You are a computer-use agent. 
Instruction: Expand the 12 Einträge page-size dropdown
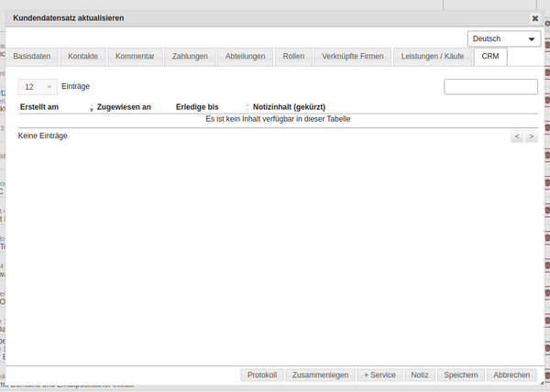(37, 86)
